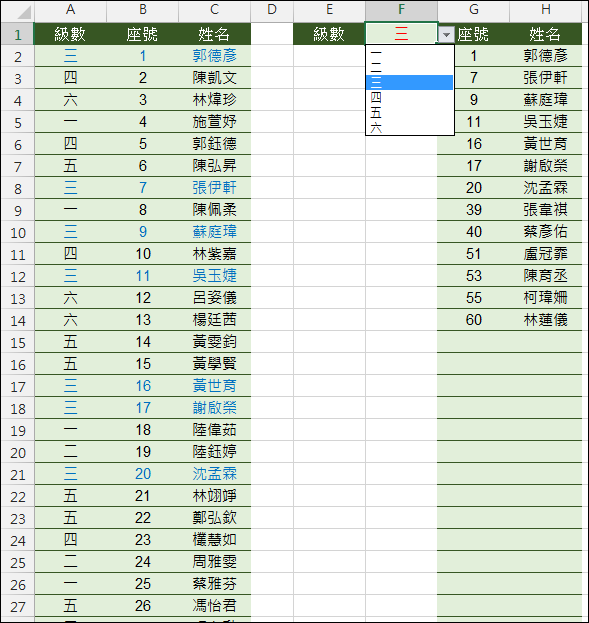Choose 四 from the dropdown list
Screen dimensions: 589x623
click(x=409, y=97)
